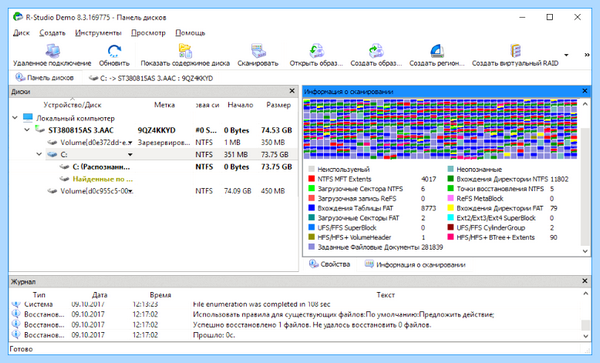The height and width of the screenshot is (363, 600).
Task: Sort by Начало column header
Action: [x=240, y=105]
